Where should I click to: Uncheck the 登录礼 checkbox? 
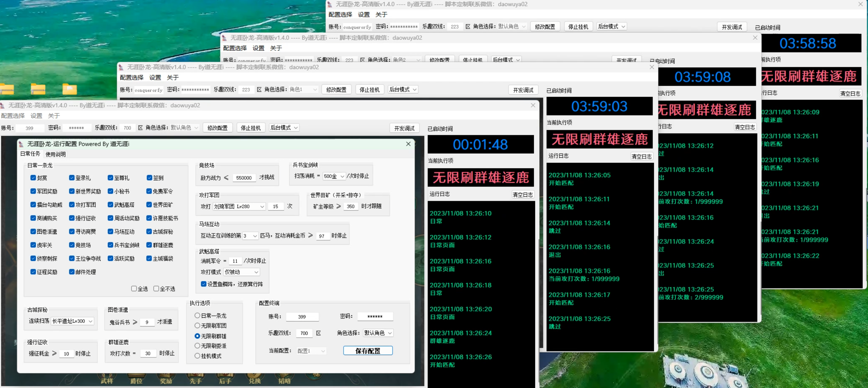(72, 178)
